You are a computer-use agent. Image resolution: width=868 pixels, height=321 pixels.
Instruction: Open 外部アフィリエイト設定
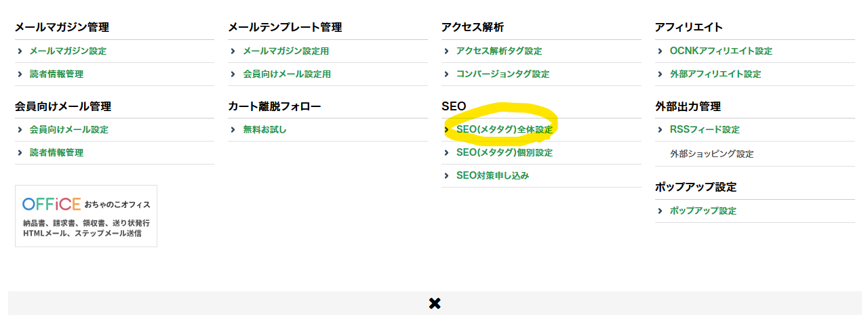(x=715, y=74)
